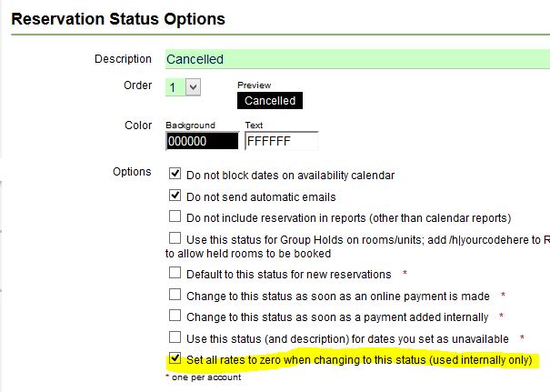
Task: Uncheck Do not send automatic emails
Action: point(175,196)
